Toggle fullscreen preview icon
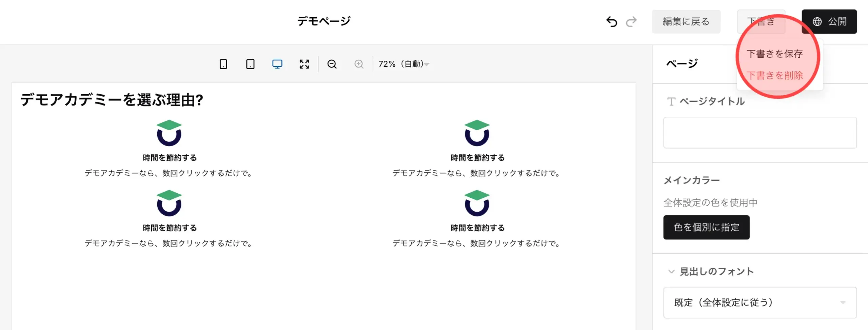 [x=304, y=64]
